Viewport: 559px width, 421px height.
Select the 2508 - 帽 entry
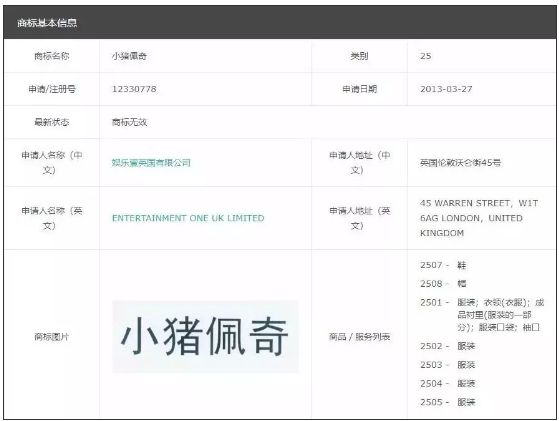point(443,284)
